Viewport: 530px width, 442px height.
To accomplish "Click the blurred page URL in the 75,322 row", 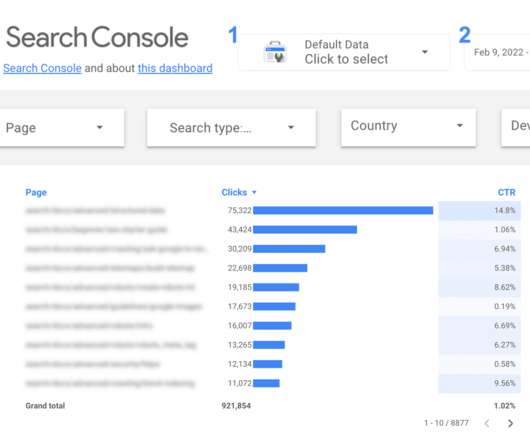I will 95,211.
